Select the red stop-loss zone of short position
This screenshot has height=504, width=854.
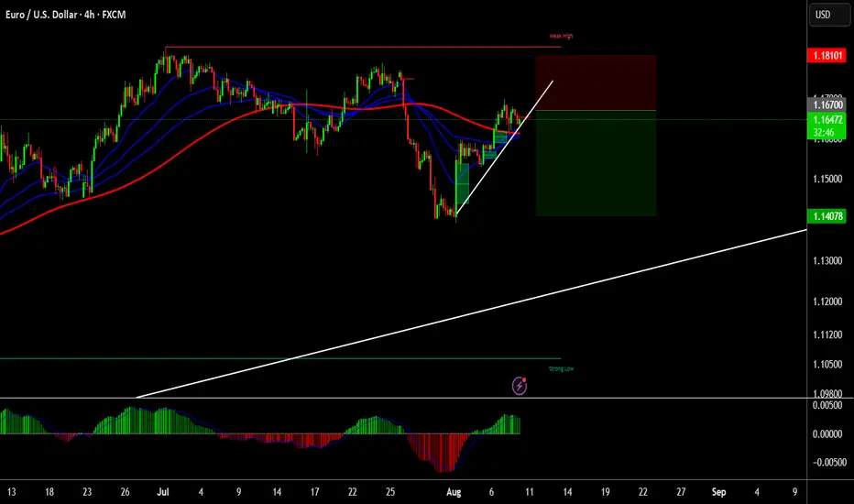coord(596,82)
